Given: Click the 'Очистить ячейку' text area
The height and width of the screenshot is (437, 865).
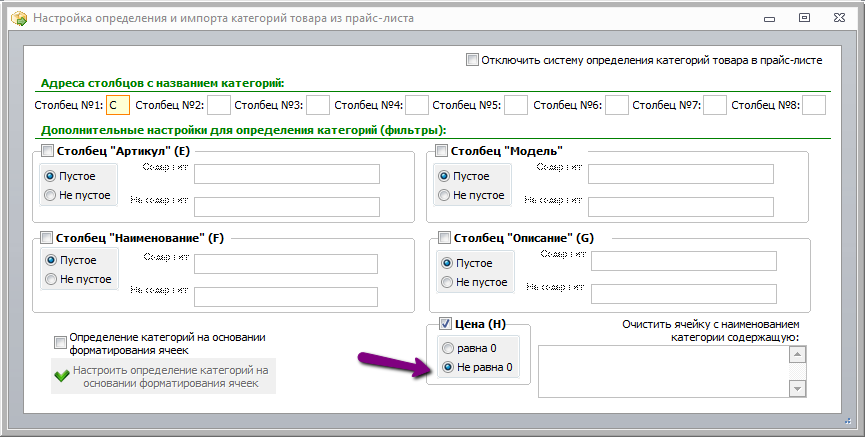Looking at the screenshot, I should [x=664, y=371].
